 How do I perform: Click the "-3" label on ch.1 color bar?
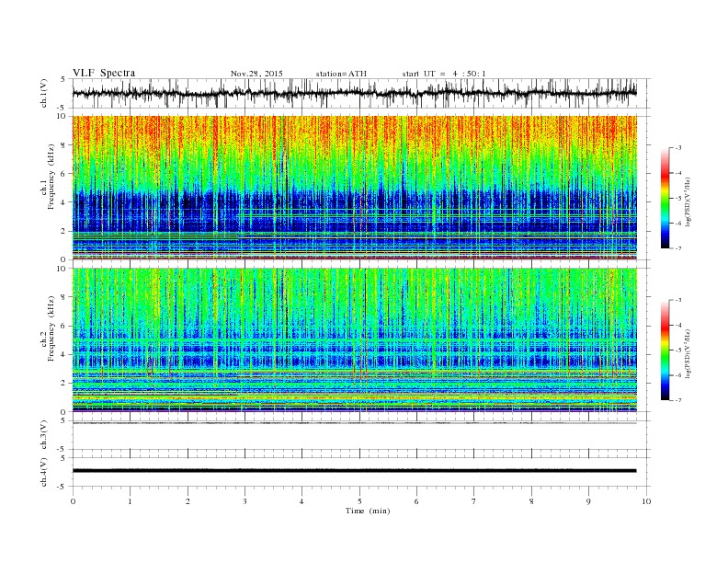point(677,148)
